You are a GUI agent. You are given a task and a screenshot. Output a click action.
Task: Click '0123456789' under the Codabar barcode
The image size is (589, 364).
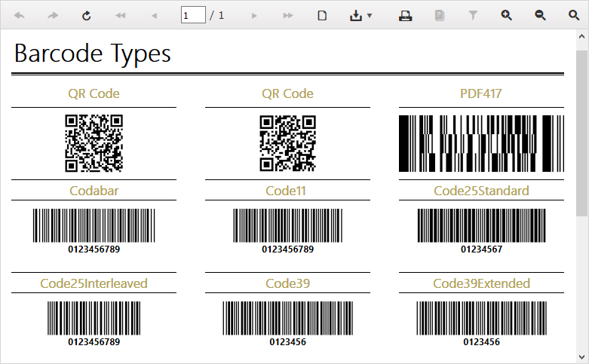pos(94,249)
